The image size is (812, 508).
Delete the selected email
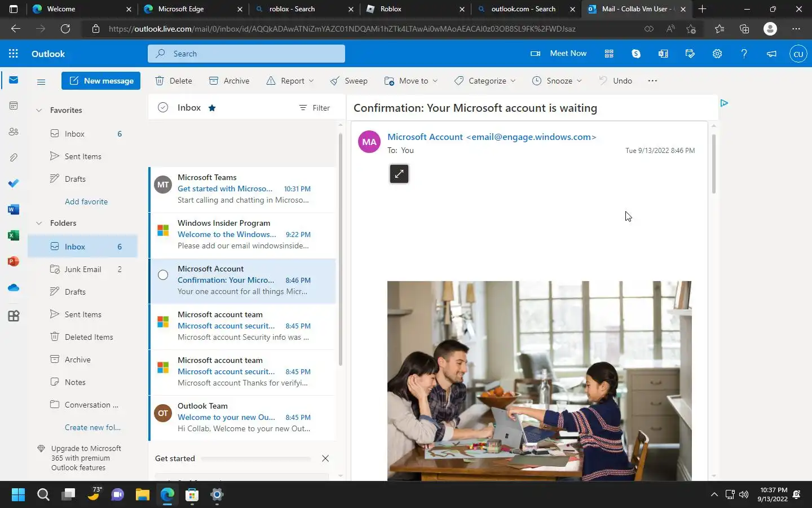(174, 81)
